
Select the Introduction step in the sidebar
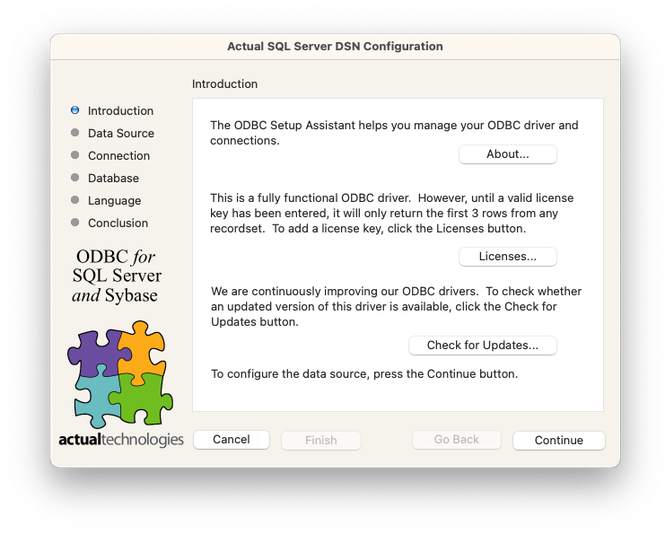tap(121, 111)
